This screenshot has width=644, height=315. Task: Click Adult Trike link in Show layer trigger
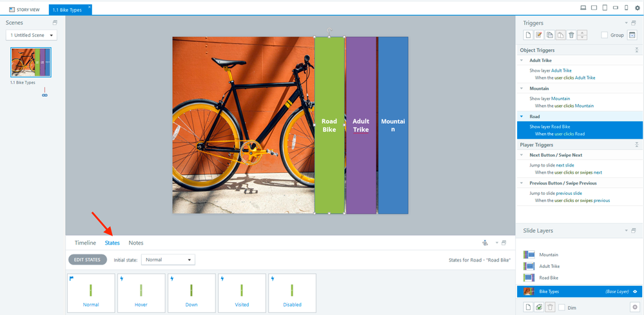click(x=561, y=70)
